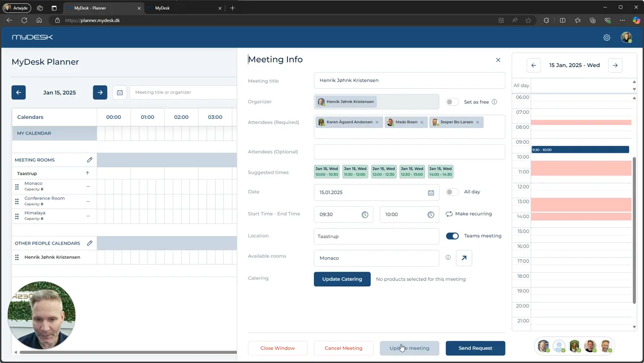Open the planner calendar date picker icon
The image size is (644, 363).
click(x=120, y=92)
